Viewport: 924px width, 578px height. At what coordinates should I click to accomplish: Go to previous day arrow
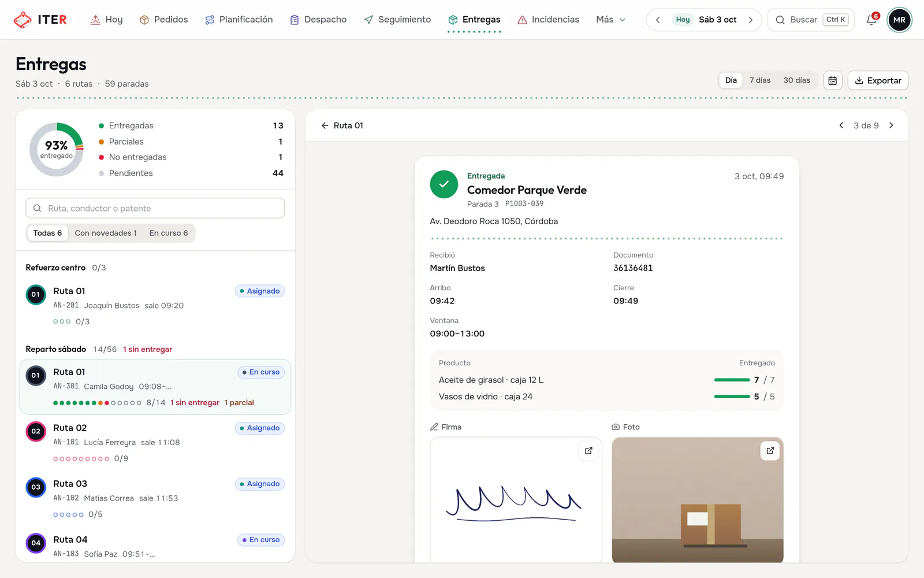tap(657, 20)
